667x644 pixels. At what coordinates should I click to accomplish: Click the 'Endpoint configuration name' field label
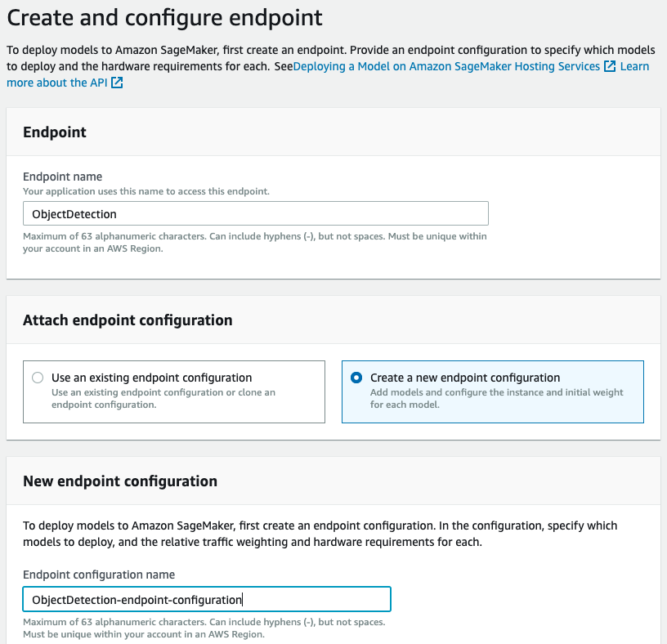[99, 575]
